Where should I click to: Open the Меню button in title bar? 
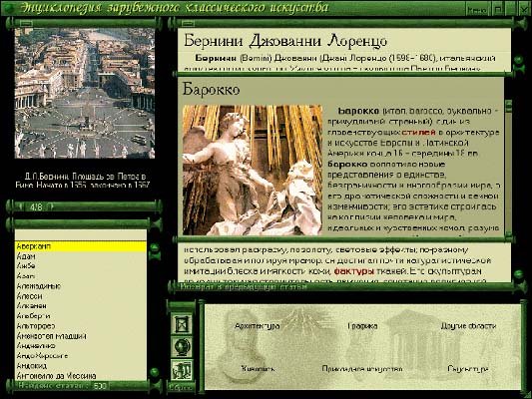coord(477,10)
